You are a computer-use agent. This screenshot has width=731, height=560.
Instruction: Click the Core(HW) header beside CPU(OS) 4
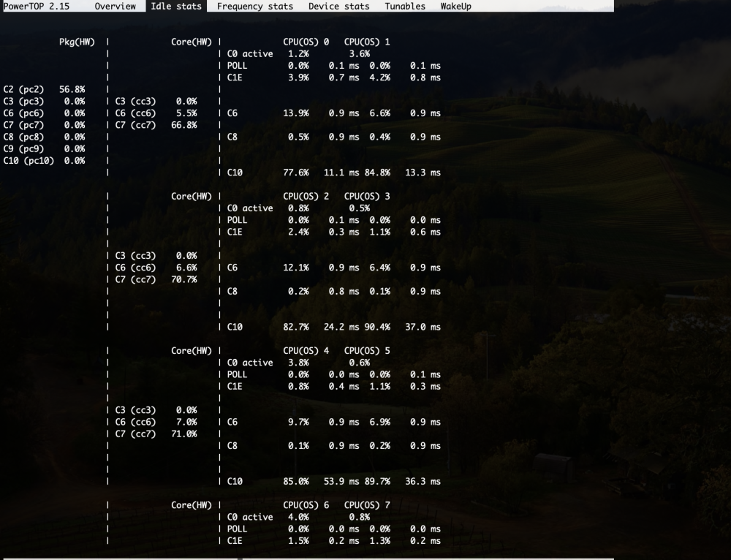point(192,351)
